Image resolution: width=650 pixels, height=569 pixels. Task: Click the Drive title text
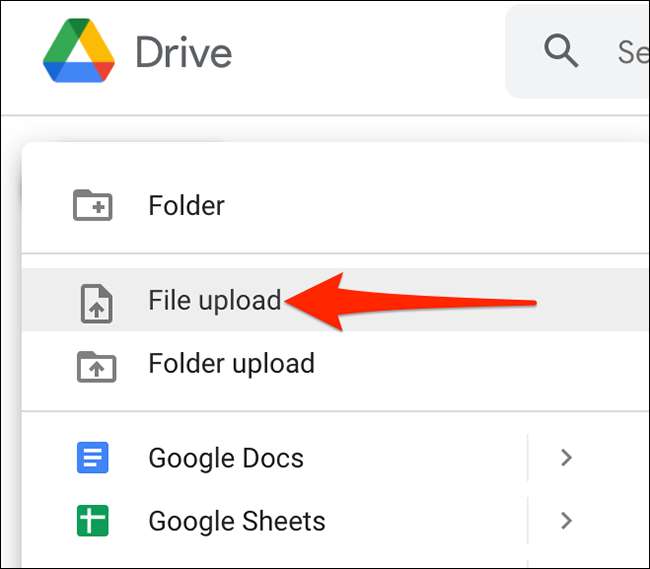184,52
